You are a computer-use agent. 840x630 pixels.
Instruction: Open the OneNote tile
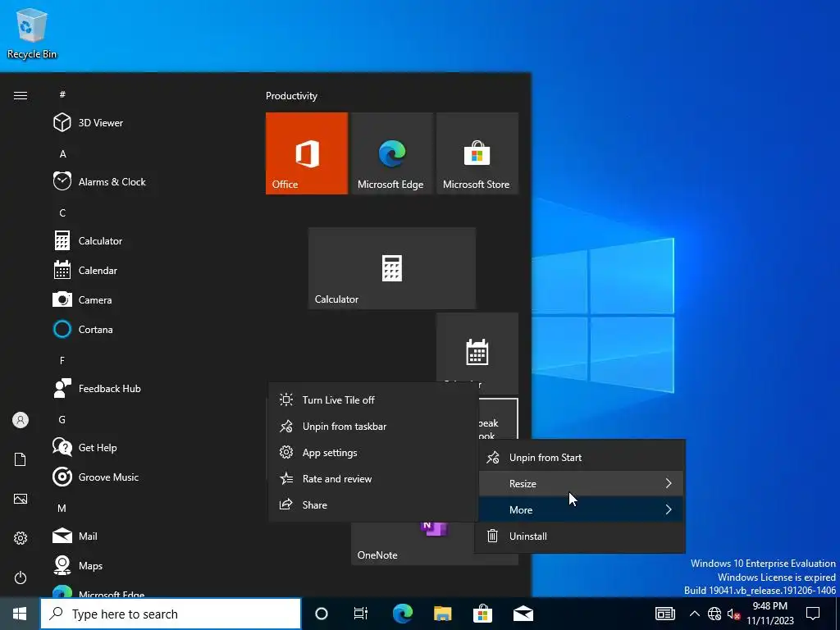coord(413,544)
